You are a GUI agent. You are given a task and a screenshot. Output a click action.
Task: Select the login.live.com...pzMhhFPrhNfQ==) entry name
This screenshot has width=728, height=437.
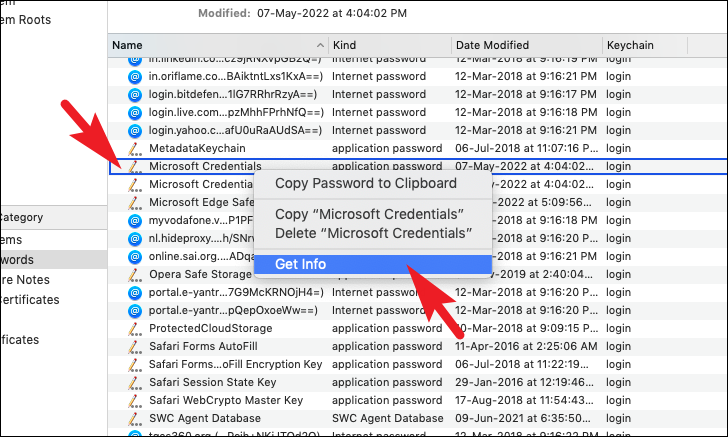pos(236,112)
